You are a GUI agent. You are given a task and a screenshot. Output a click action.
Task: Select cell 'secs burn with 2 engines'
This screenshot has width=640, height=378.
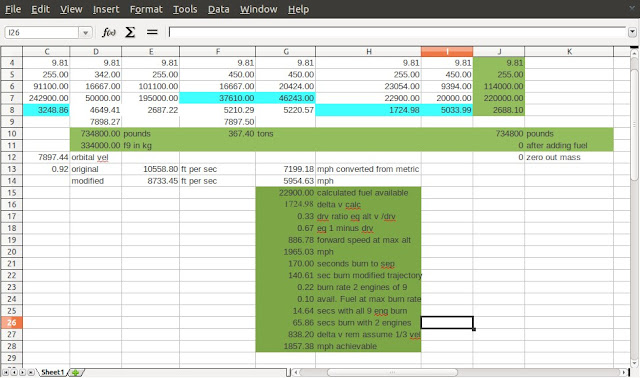click(x=368, y=322)
